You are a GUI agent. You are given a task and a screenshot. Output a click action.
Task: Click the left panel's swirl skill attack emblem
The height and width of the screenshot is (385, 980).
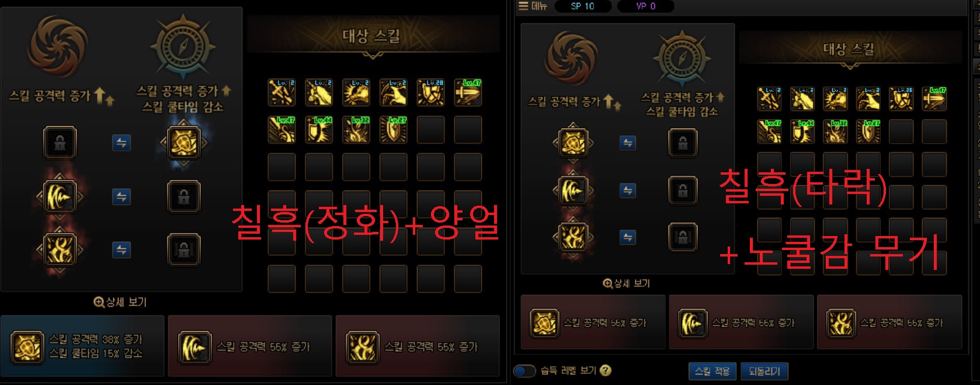pos(58,47)
